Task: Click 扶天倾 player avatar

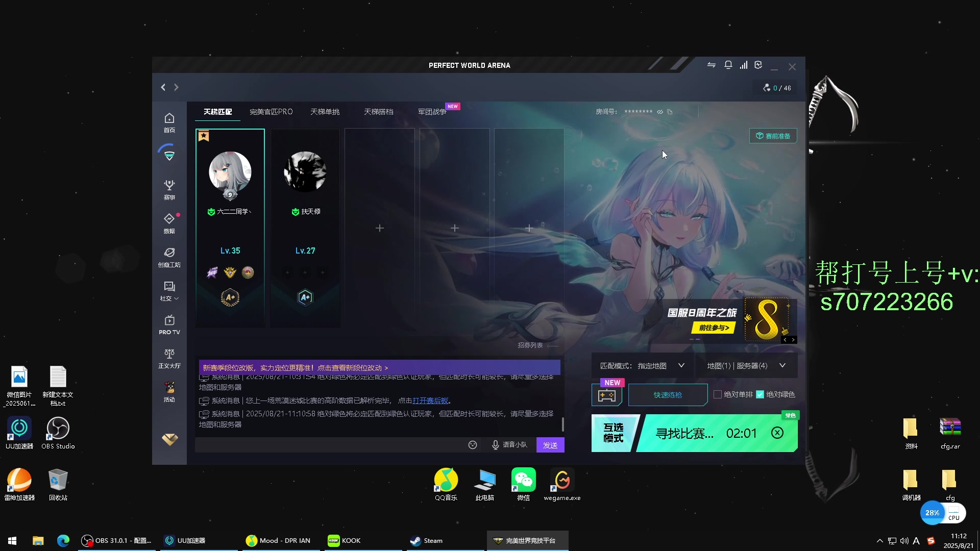Action: tap(305, 172)
